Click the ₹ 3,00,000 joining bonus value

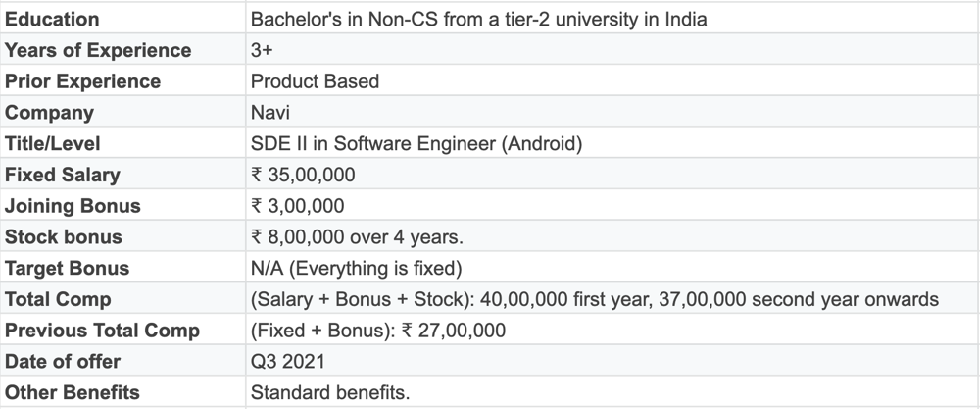[297, 207]
